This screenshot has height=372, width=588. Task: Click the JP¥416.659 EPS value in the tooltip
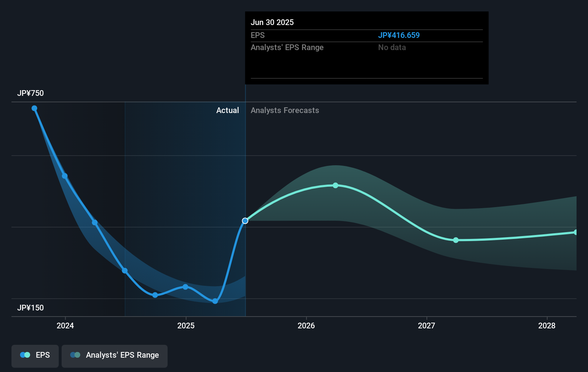coord(399,35)
